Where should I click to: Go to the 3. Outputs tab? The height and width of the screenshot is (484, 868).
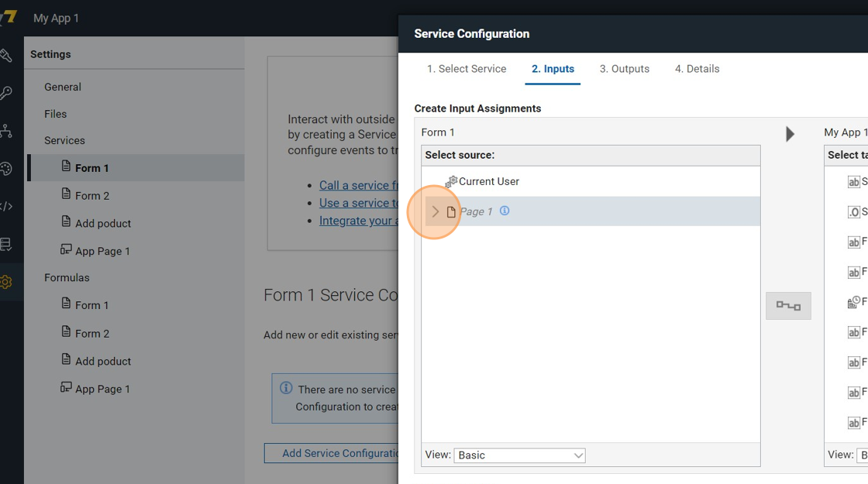(624, 69)
